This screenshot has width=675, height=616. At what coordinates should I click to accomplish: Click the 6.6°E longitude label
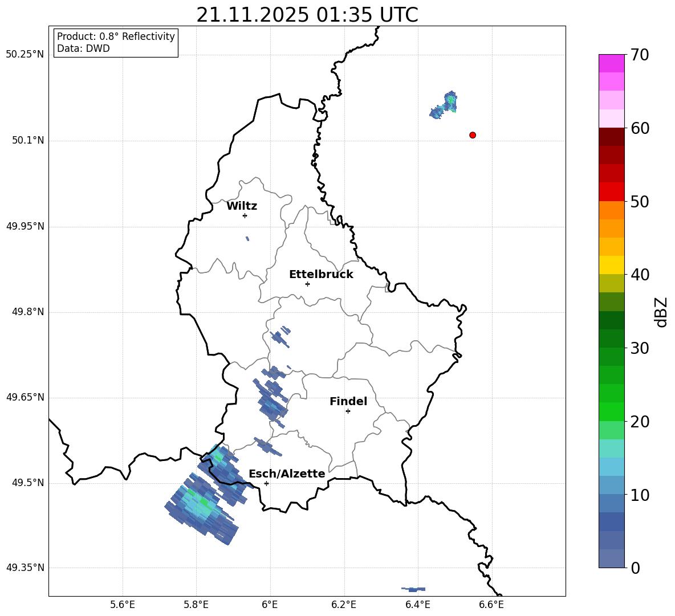[491, 605]
